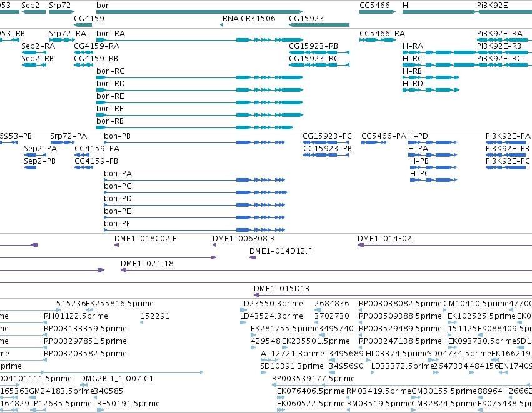Image resolution: width=532 pixels, height=413 pixels.
Task: Select transcript bon-RC
Action: point(199,77)
